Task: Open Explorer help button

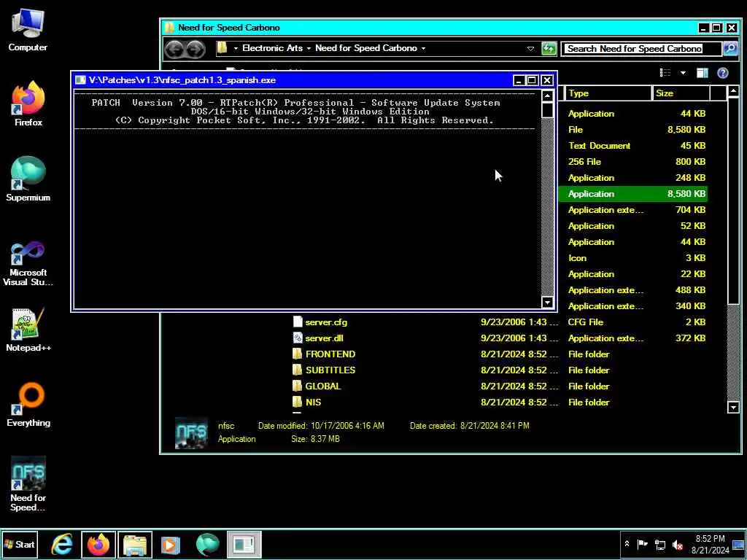Action: 723,72
